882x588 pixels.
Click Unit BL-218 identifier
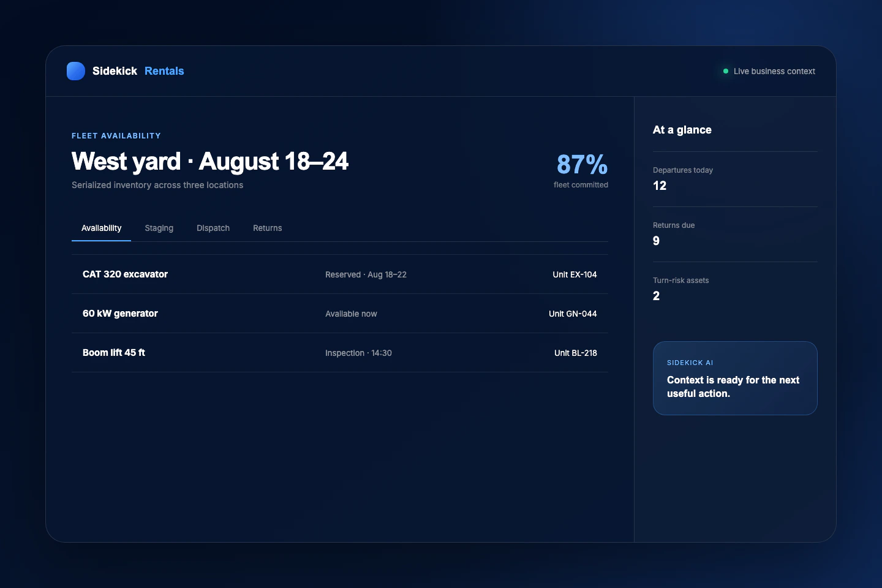576,353
